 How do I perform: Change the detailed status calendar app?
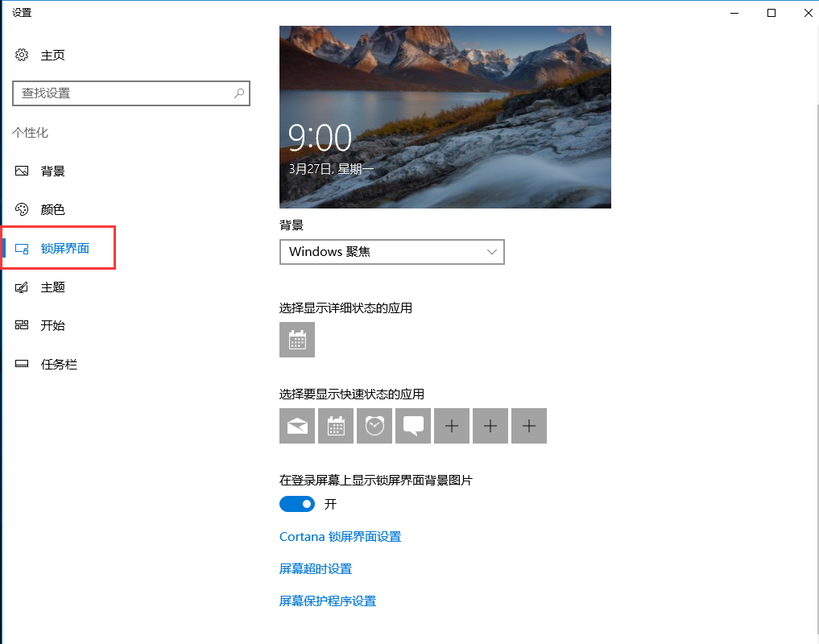coord(297,340)
